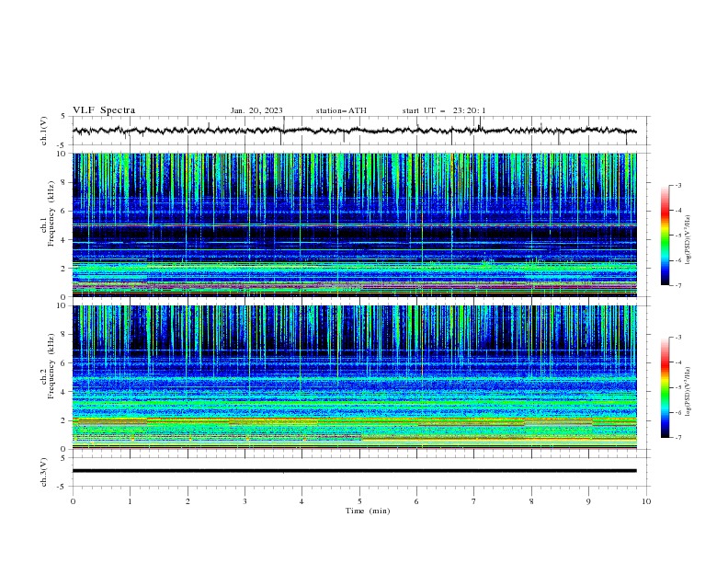Viewport: 728px width, 563px height.
Task: Select the "Time (min)" axis label
Action: pyautogui.click(x=368, y=511)
